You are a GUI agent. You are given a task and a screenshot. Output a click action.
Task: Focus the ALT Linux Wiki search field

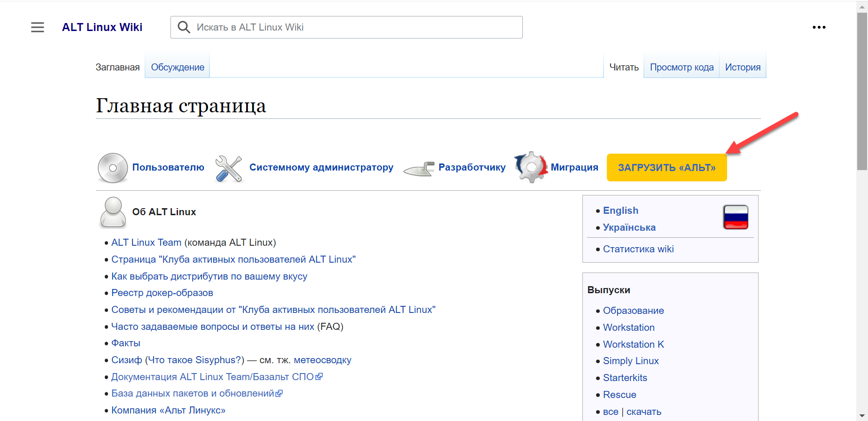pos(357,27)
